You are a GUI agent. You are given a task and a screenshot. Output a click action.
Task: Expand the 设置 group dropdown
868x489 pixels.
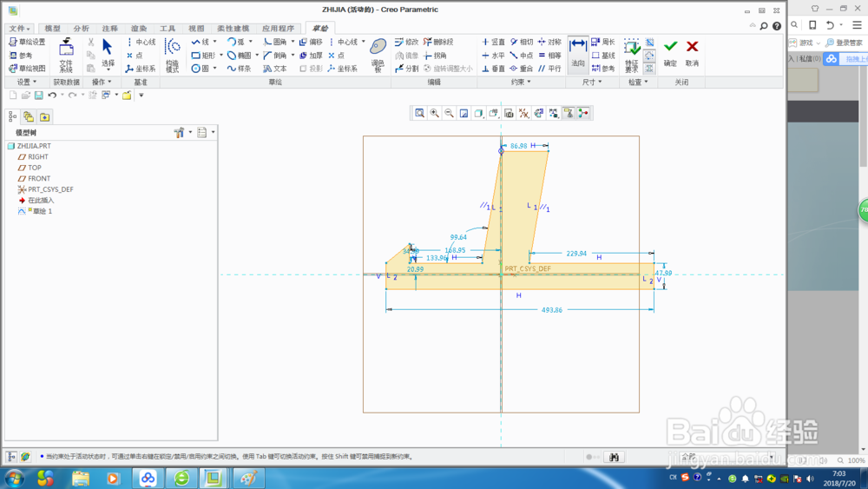(x=27, y=82)
